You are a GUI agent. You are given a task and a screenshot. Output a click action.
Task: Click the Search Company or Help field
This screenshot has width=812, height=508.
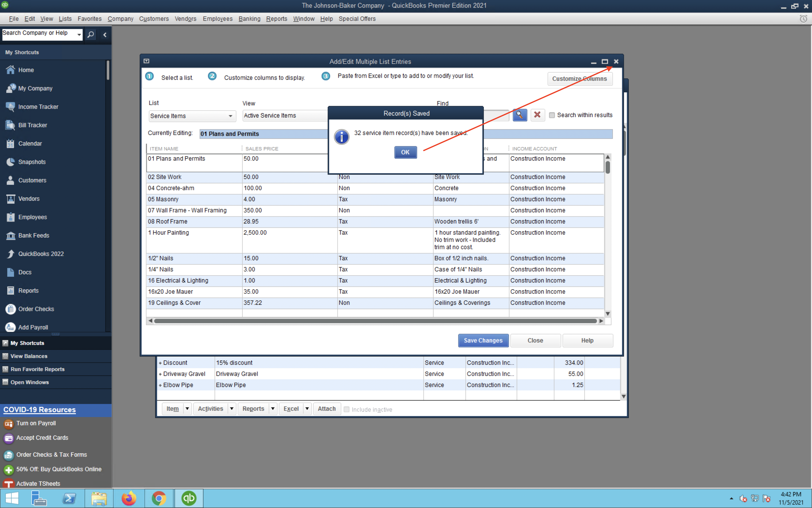[x=39, y=35]
